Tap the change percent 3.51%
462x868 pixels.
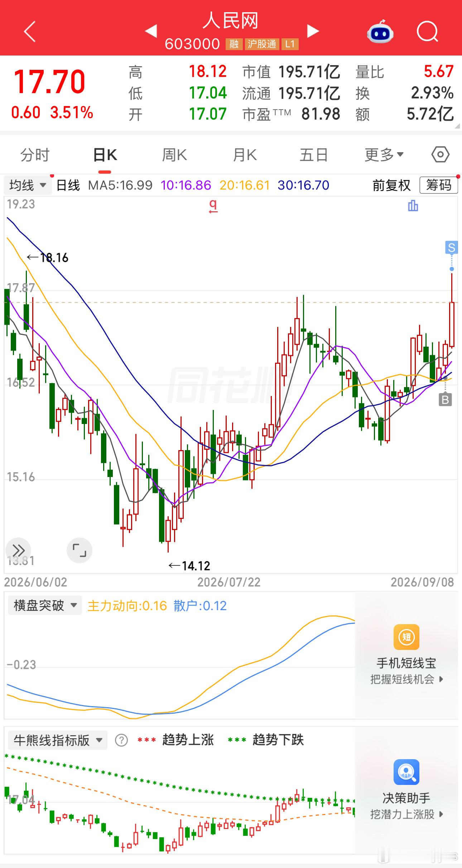[x=72, y=113]
